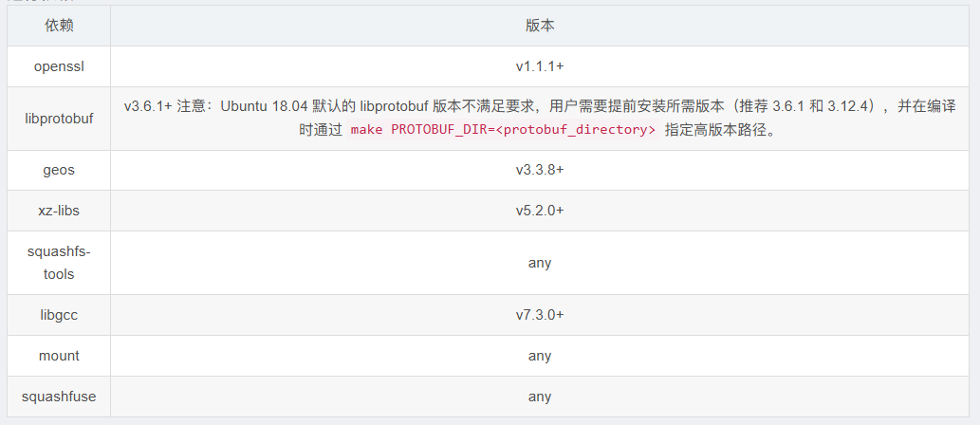
Task: Click the v3.3.8+ version for geos
Action: [539, 170]
